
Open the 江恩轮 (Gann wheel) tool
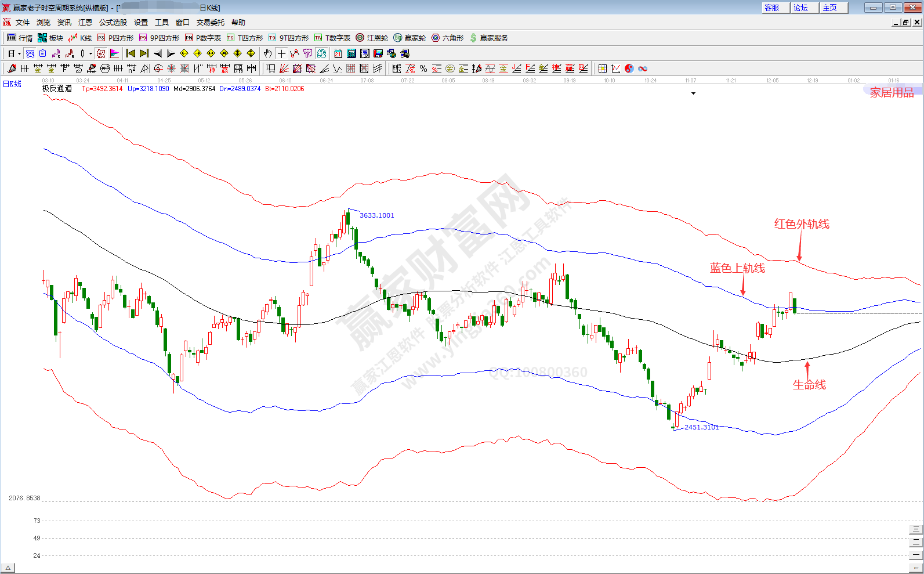(x=372, y=38)
